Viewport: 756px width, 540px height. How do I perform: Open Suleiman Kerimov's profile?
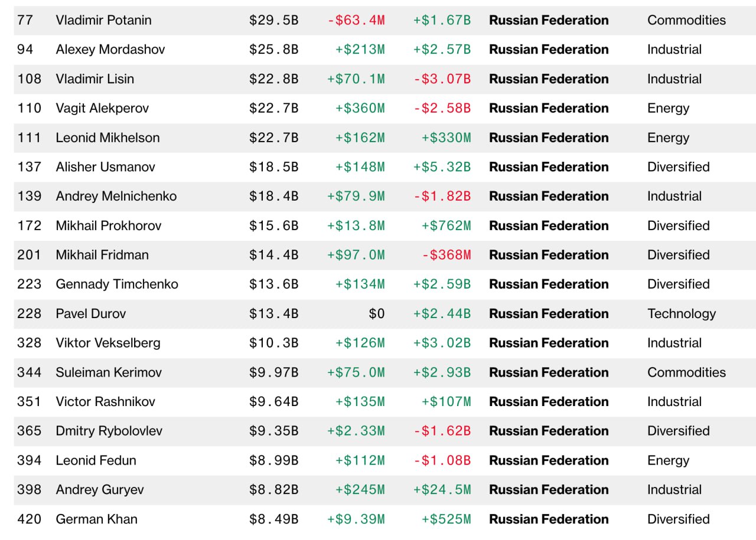(x=110, y=372)
